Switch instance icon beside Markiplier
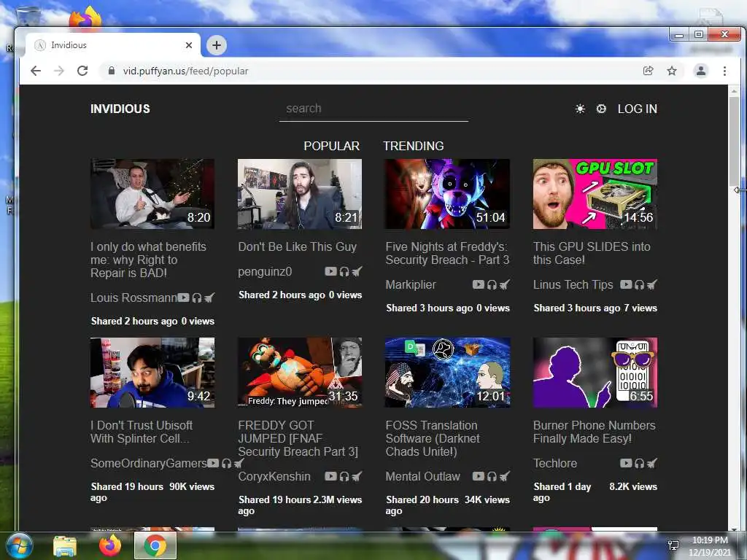Viewport: 747px width, 560px height. click(504, 285)
